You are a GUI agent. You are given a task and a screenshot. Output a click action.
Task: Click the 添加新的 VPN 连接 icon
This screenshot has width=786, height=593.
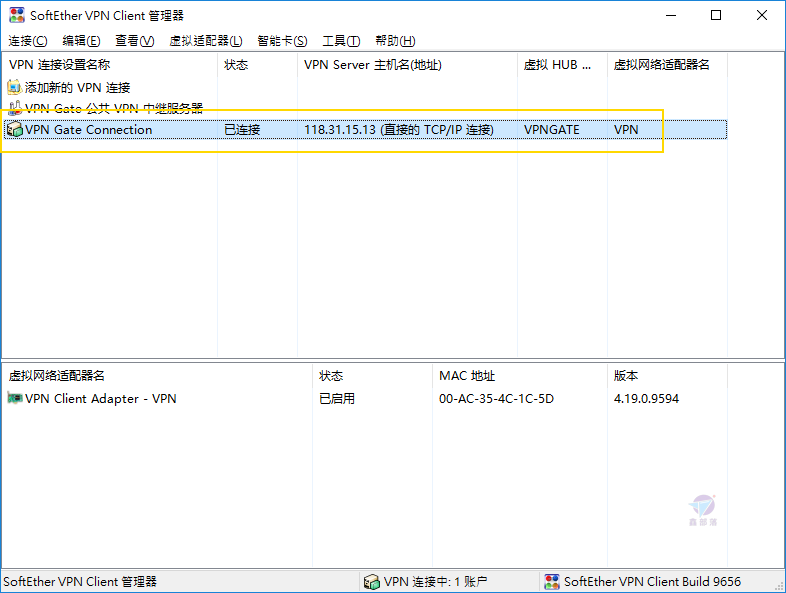click(x=15, y=87)
